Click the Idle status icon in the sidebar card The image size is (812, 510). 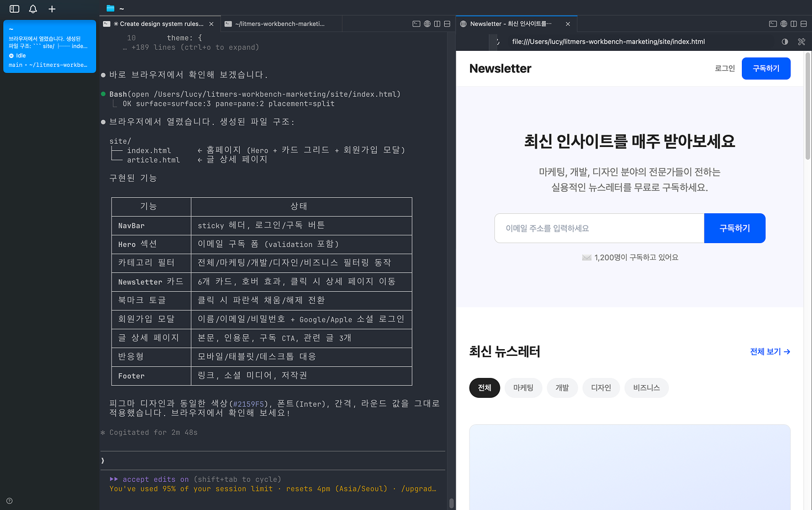point(11,56)
